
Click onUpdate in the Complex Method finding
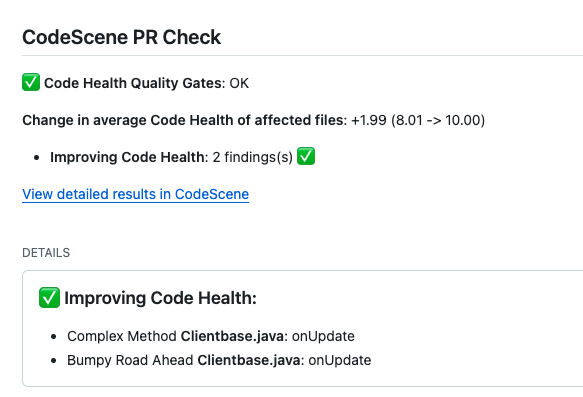(x=323, y=336)
